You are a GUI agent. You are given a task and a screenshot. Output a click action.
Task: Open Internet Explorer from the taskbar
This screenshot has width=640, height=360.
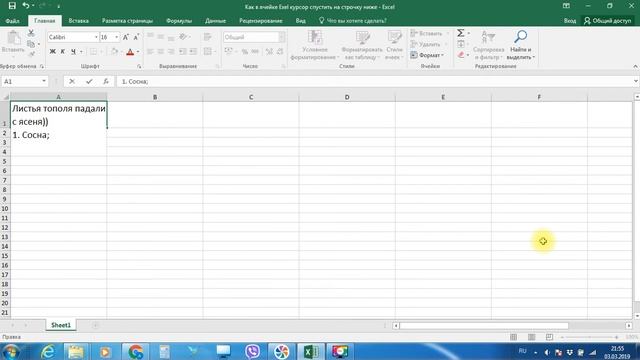48,351
